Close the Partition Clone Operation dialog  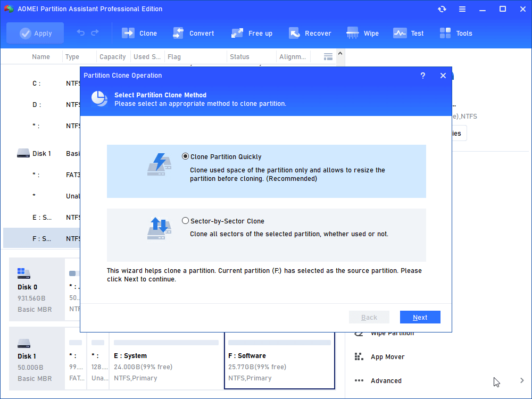click(x=443, y=76)
